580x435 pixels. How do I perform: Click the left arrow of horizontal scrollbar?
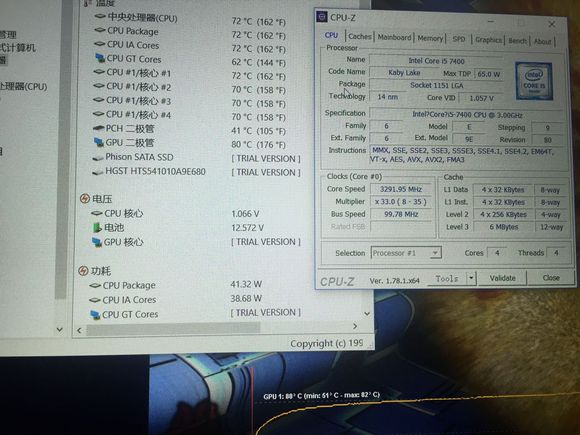click(x=79, y=330)
